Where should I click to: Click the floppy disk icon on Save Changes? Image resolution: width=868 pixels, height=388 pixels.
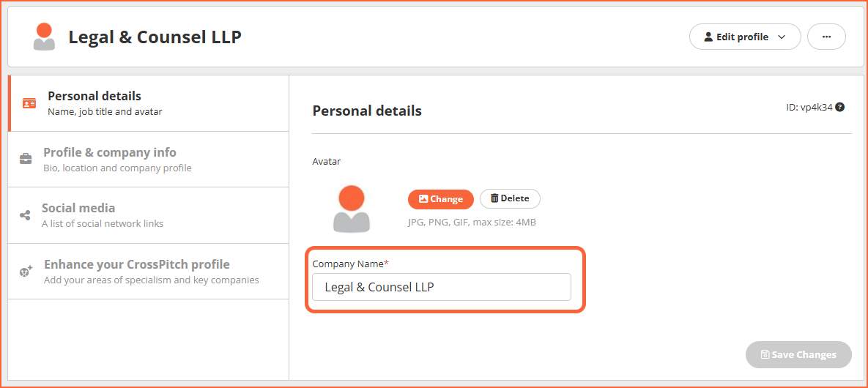(765, 355)
